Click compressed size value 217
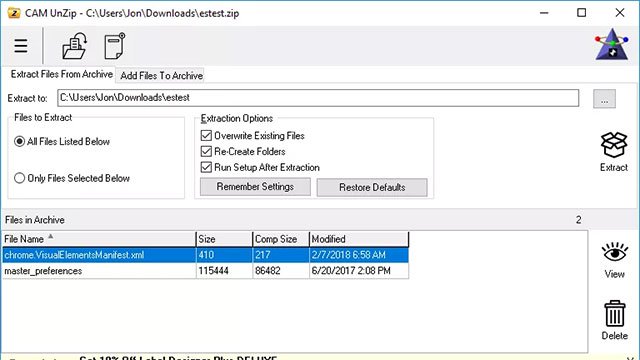The image size is (640, 360). click(262, 255)
